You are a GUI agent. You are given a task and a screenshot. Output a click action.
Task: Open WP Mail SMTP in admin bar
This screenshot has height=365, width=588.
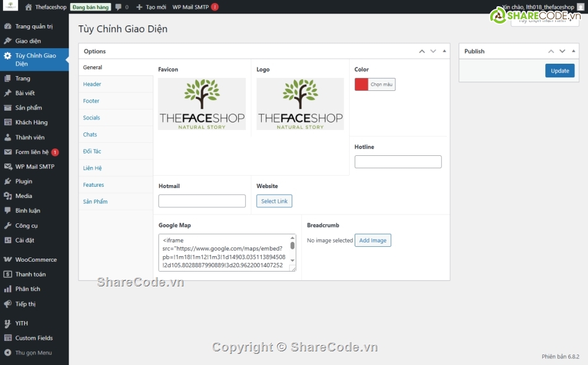195,7
